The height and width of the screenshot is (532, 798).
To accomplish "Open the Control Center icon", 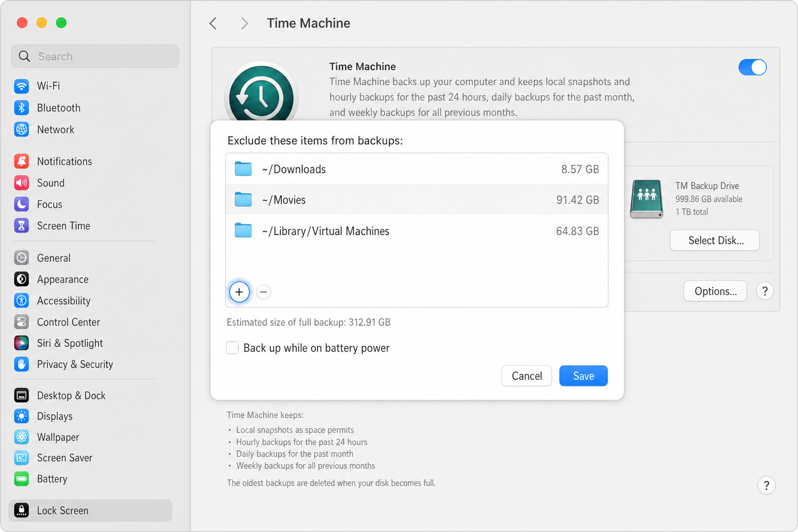I will tap(21, 322).
